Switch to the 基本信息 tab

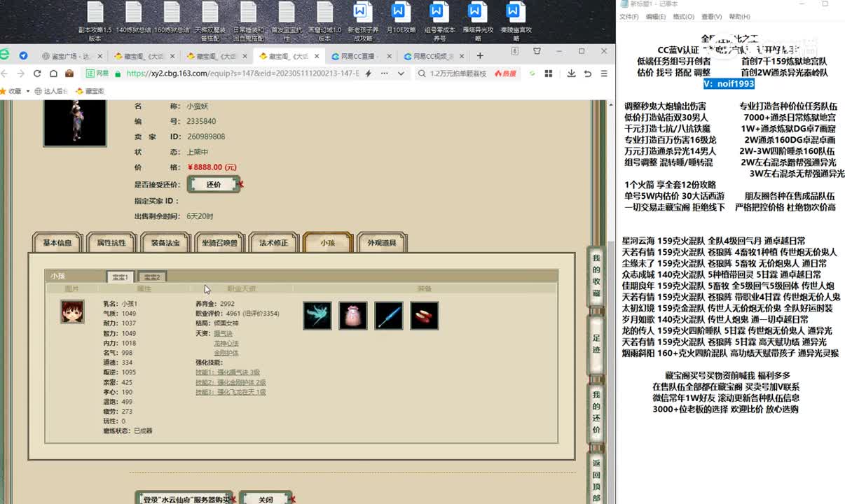pyautogui.click(x=57, y=243)
